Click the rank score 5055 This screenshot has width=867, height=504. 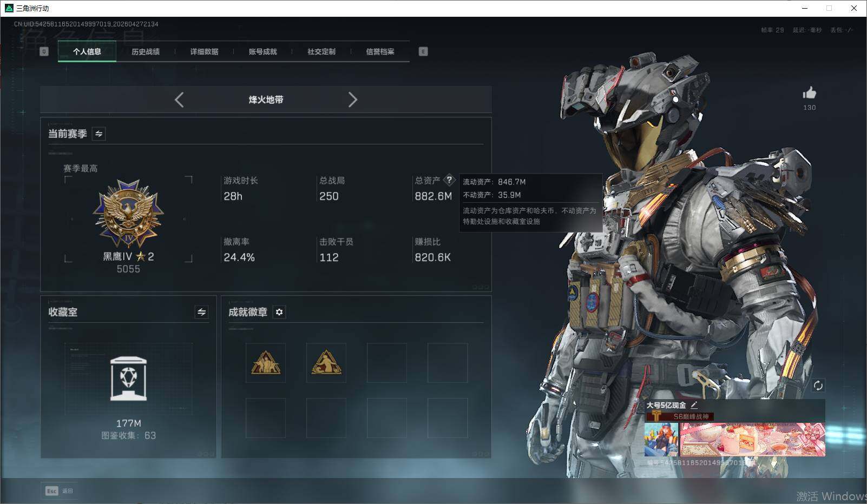click(x=128, y=269)
